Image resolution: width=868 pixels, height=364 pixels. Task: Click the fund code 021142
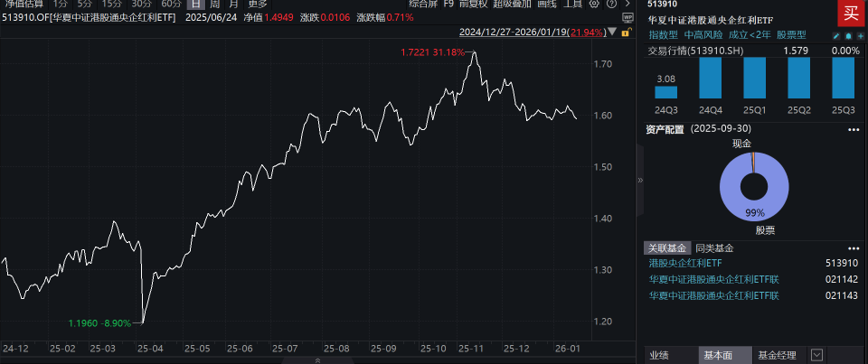842,279
